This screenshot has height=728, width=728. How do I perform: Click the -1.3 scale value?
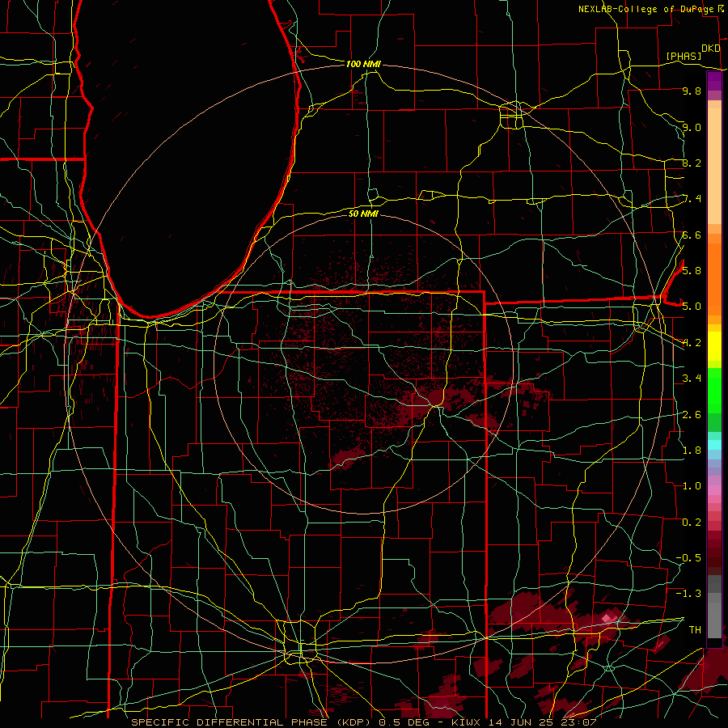688,594
